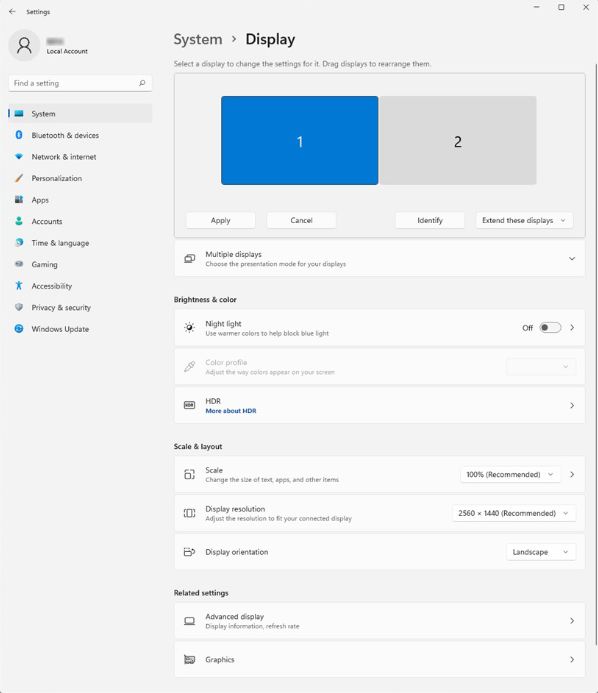598x693 pixels.
Task: Click the Advanced display laptop icon
Action: (x=190, y=621)
